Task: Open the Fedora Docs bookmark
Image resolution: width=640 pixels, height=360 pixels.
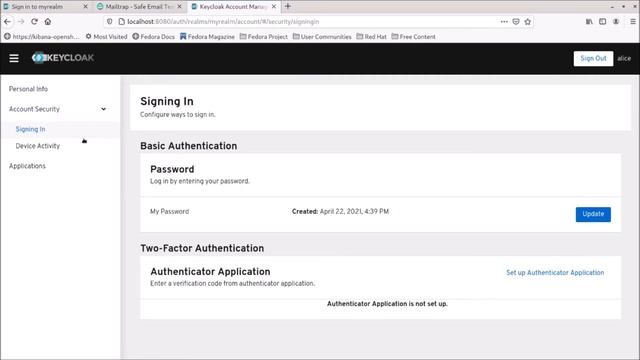Action: click(153, 37)
